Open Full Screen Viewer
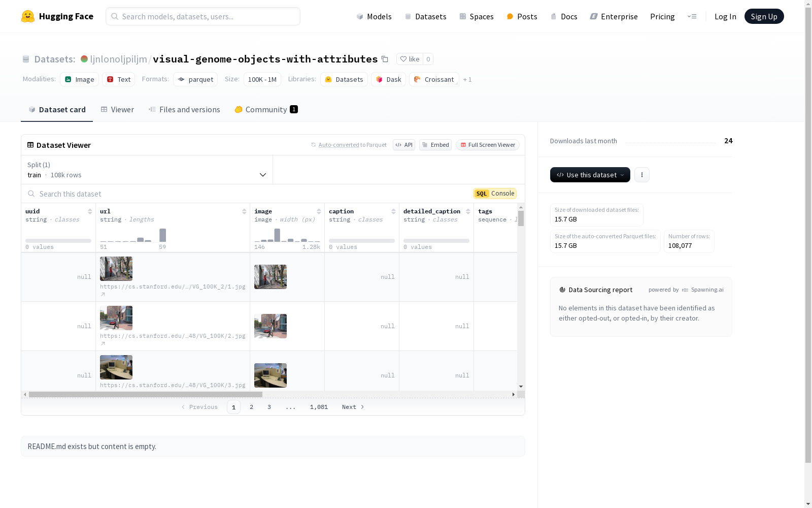This screenshot has width=812, height=508. point(488,145)
